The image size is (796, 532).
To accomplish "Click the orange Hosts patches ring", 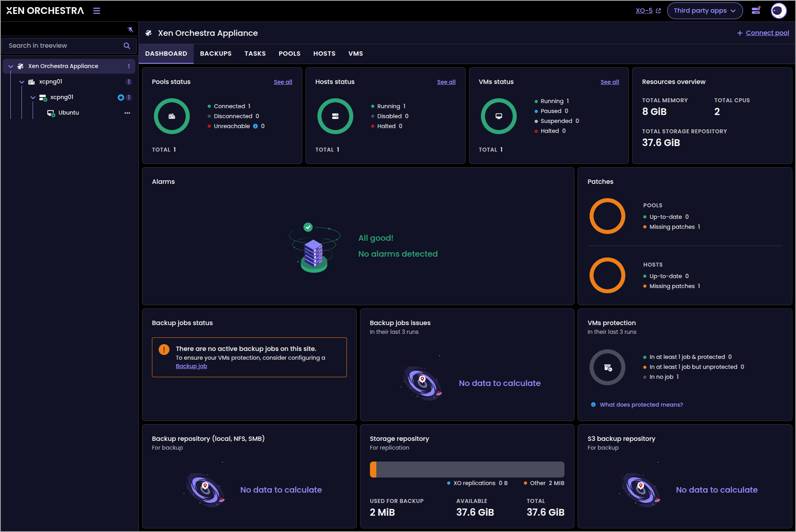I will 607,275.
